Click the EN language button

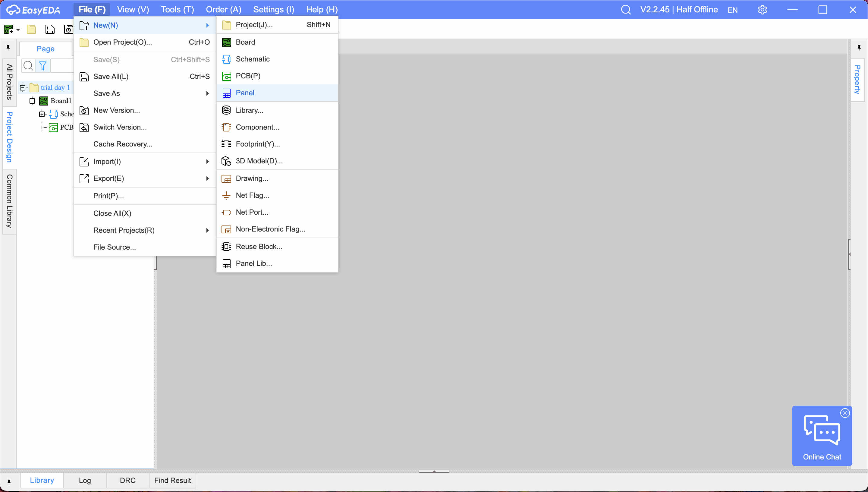732,10
